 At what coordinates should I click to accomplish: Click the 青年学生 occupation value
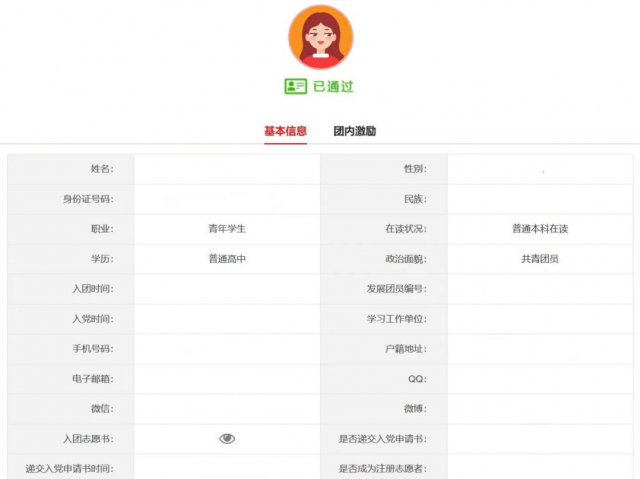tap(227, 229)
